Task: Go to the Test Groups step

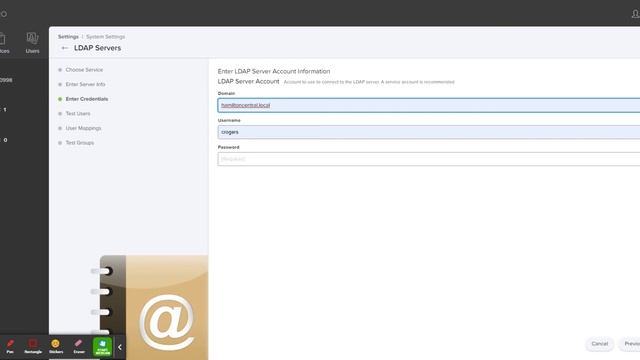Action: [80, 143]
